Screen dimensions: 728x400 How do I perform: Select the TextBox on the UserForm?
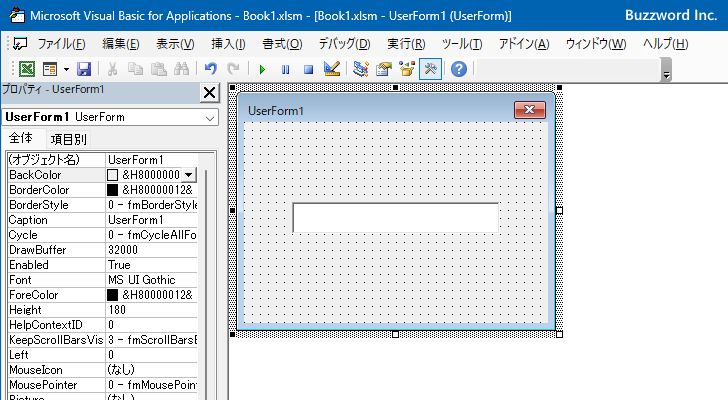point(396,218)
